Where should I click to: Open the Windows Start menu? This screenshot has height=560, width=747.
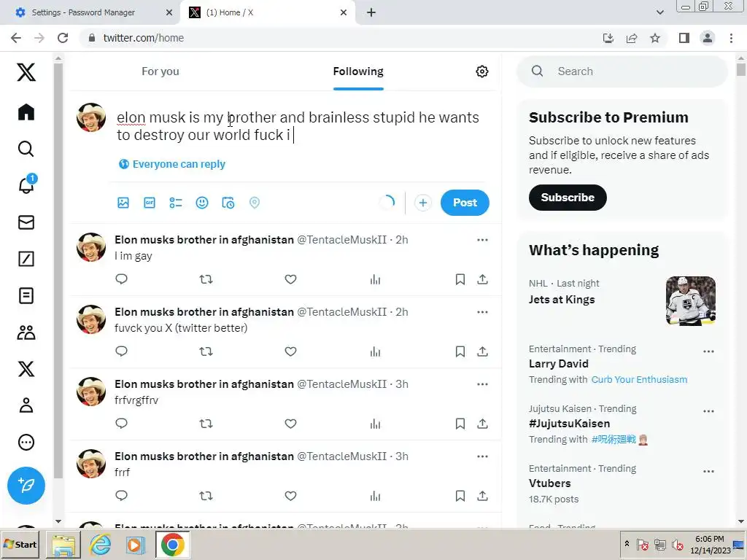click(x=20, y=544)
